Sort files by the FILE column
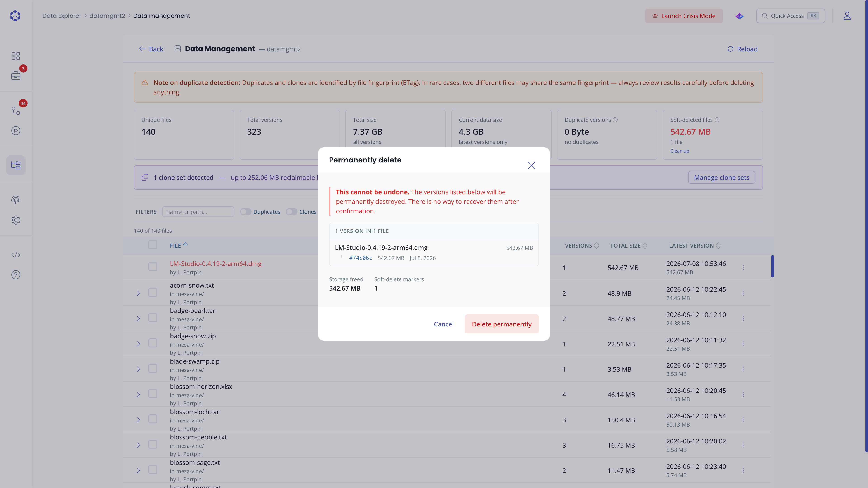The width and height of the screenshot is (868, 488). pos(179,246)
